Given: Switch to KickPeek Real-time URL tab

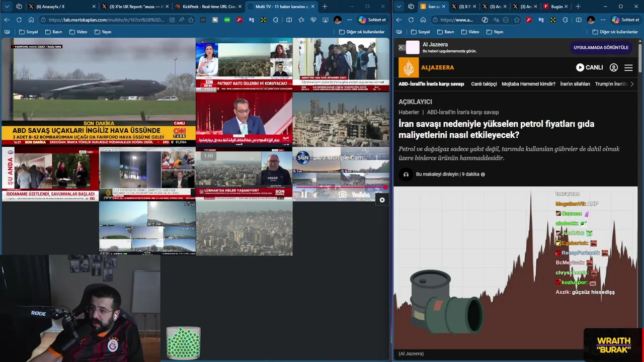Looking at the screenshot, I should (207, 7).
